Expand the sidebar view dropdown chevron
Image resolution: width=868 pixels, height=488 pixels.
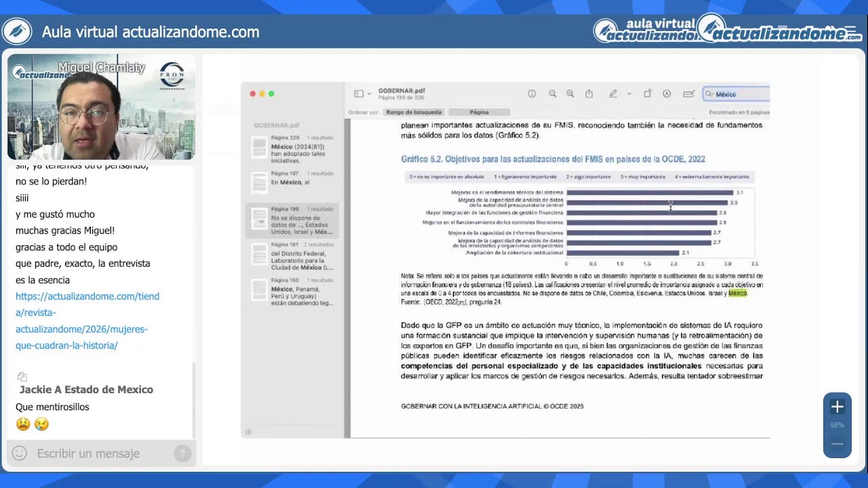point(369,94)
